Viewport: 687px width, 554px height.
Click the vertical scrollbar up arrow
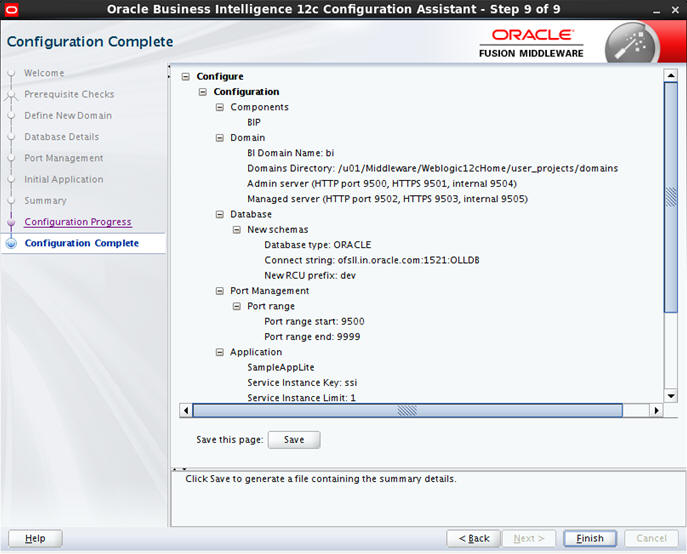click(x=671, y=75)
